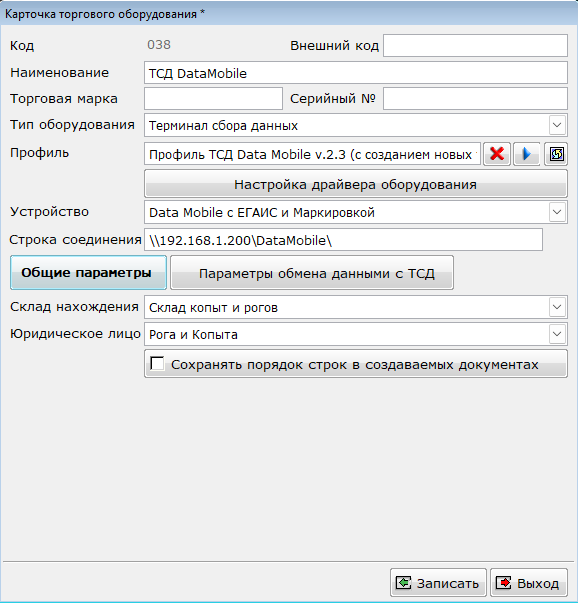Edit the Строка соединения path field
This screenshot has width=578, height=603.
coord(343,240)
